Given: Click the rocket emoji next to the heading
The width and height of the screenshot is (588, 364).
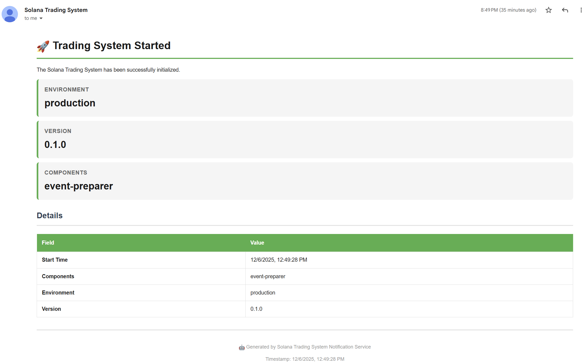Looking at the screenshot, I should coord(43,46).
